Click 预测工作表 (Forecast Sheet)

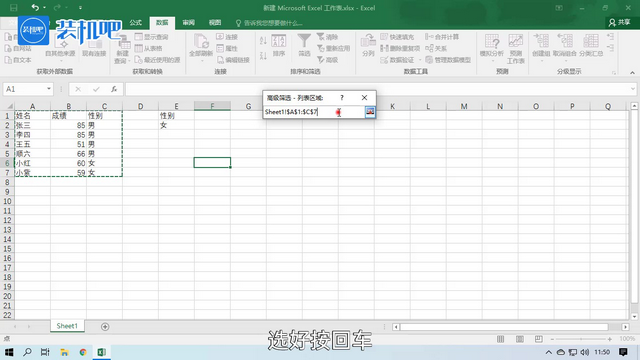click(x=516, y=49)
